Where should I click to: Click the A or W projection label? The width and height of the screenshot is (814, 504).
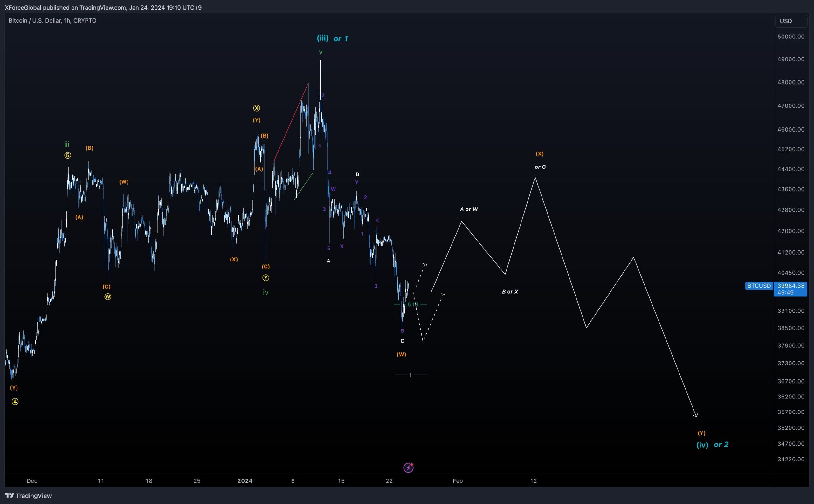(469, 209)
